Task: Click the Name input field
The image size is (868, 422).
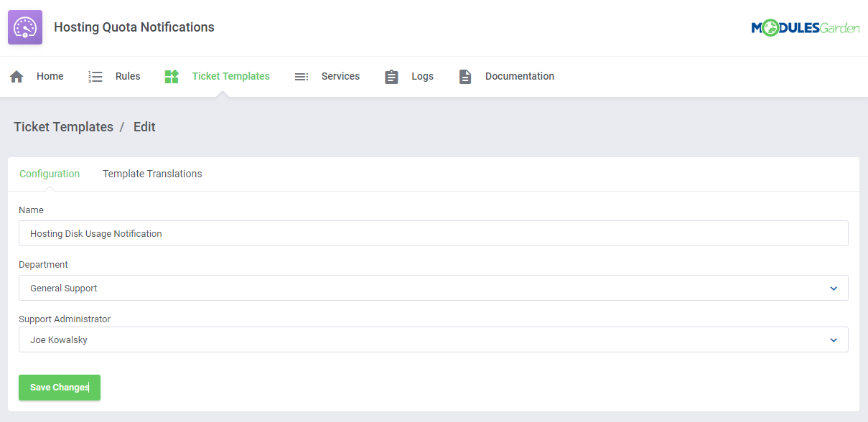Action: (x=434, y=233)
